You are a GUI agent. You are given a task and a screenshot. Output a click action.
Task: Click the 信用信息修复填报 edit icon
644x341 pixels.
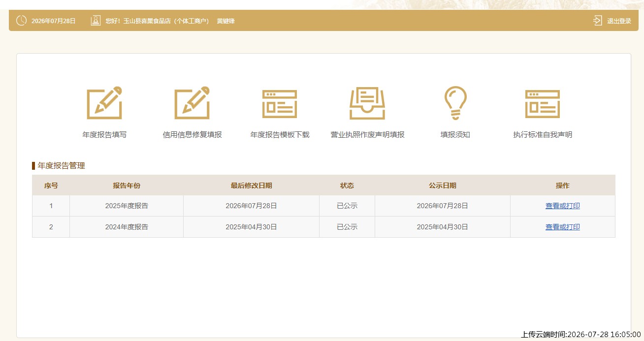(x=192, y=103)
